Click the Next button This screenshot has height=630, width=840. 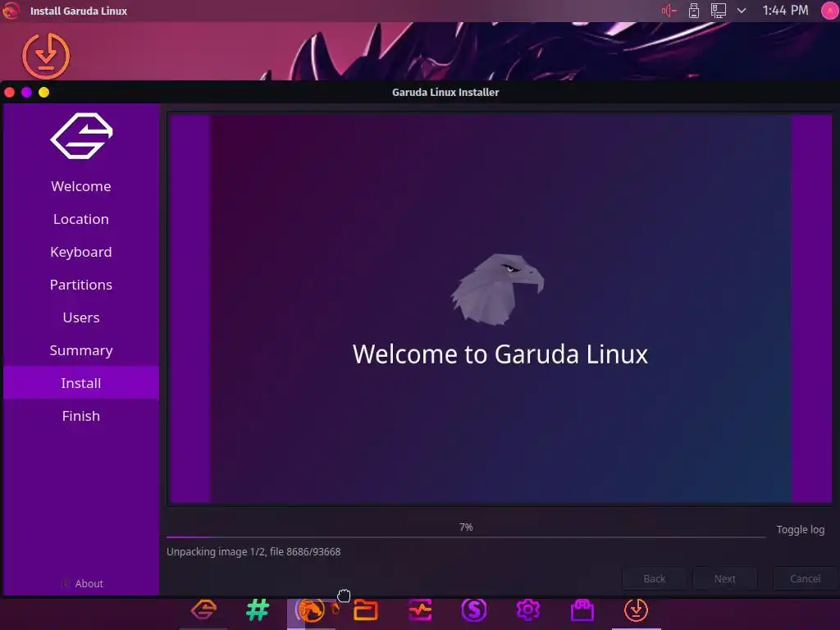(725, 578)
